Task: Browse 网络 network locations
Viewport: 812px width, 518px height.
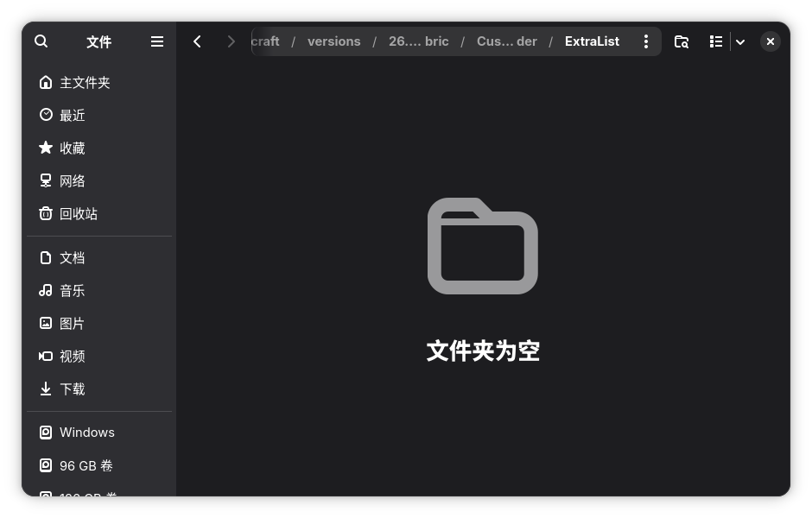Action: click(x=99, y=180)
